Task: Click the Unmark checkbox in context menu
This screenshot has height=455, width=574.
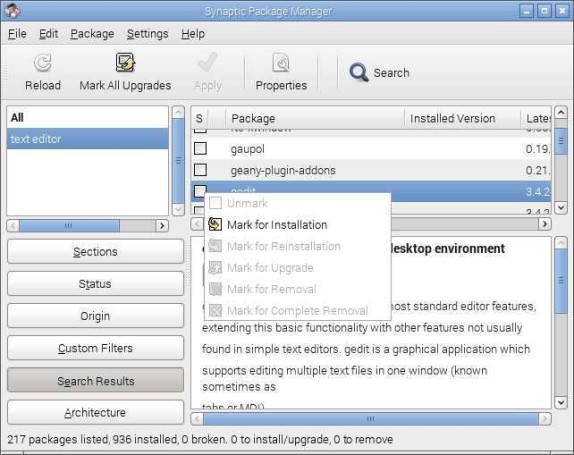Action: pyautogui.click(x=215, y=203)
